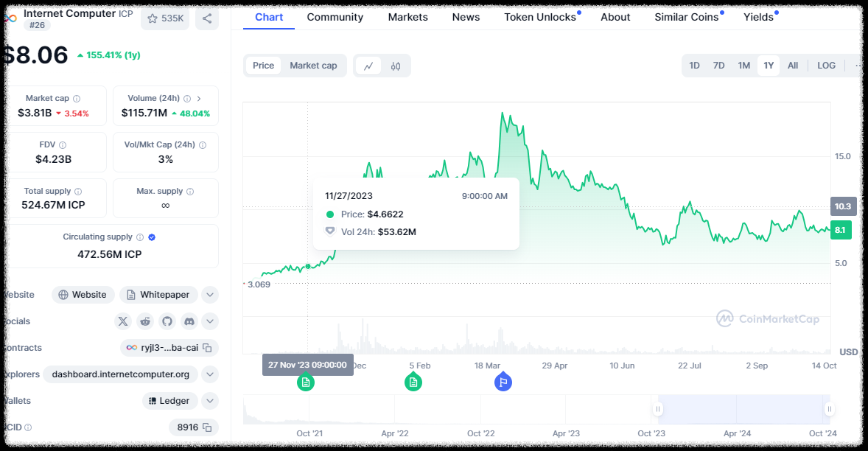Open the Token Unlocks tab
The image size is (868, 451).
tap(540, 17)
